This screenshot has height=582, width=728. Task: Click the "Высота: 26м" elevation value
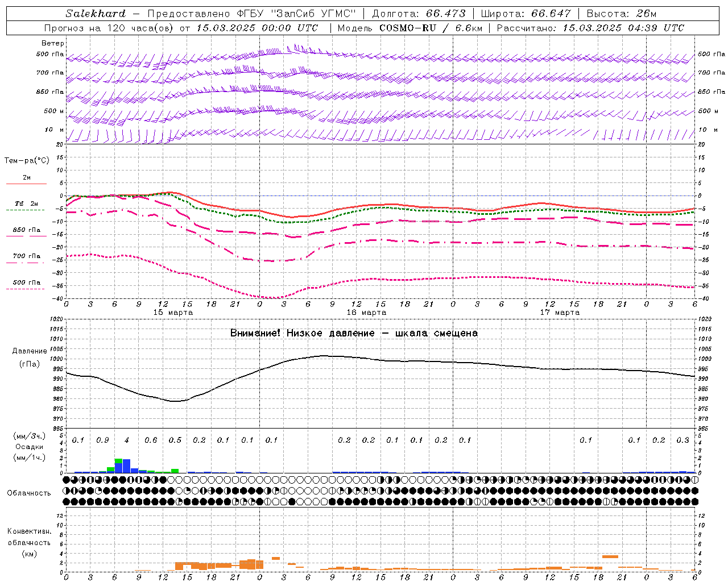622,14
